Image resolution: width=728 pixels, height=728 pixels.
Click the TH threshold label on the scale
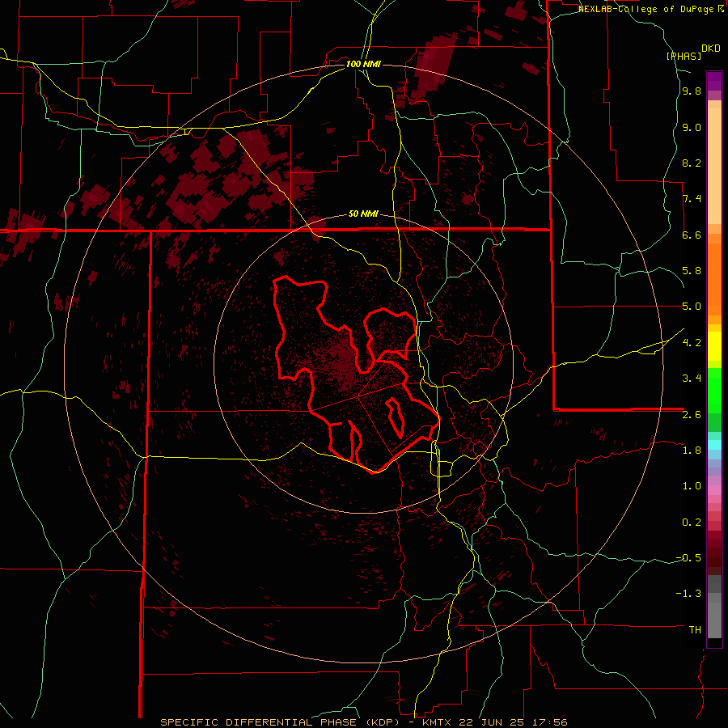click(695, 630)
